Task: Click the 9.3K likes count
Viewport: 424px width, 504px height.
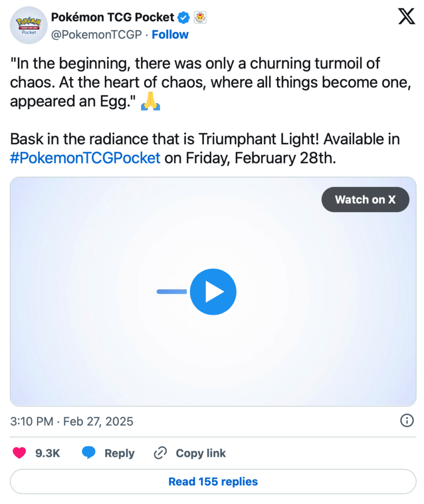Action: point(48,453)
